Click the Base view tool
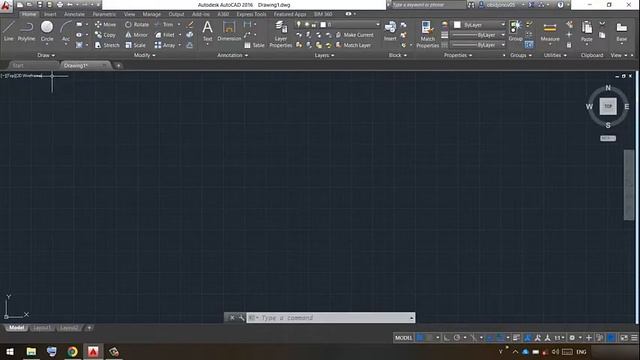 point(622,32)
